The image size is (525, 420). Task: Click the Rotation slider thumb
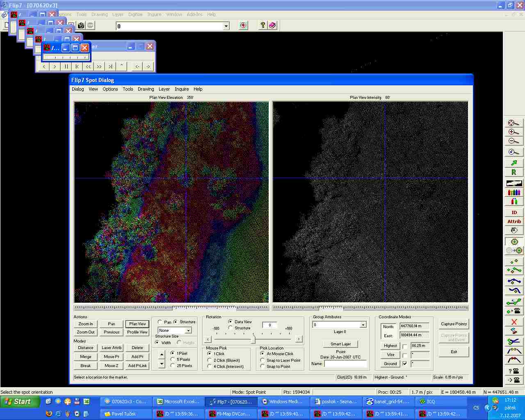(253, 339)
